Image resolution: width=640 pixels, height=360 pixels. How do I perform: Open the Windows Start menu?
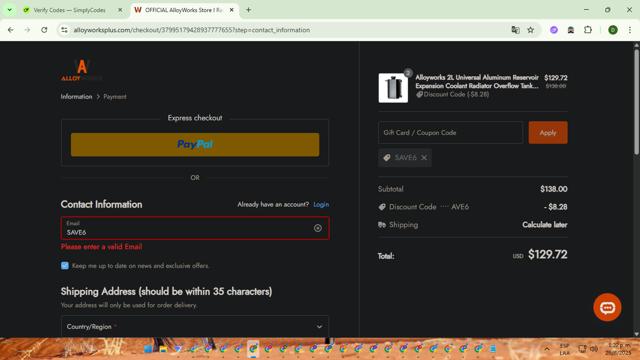[148, 349]
